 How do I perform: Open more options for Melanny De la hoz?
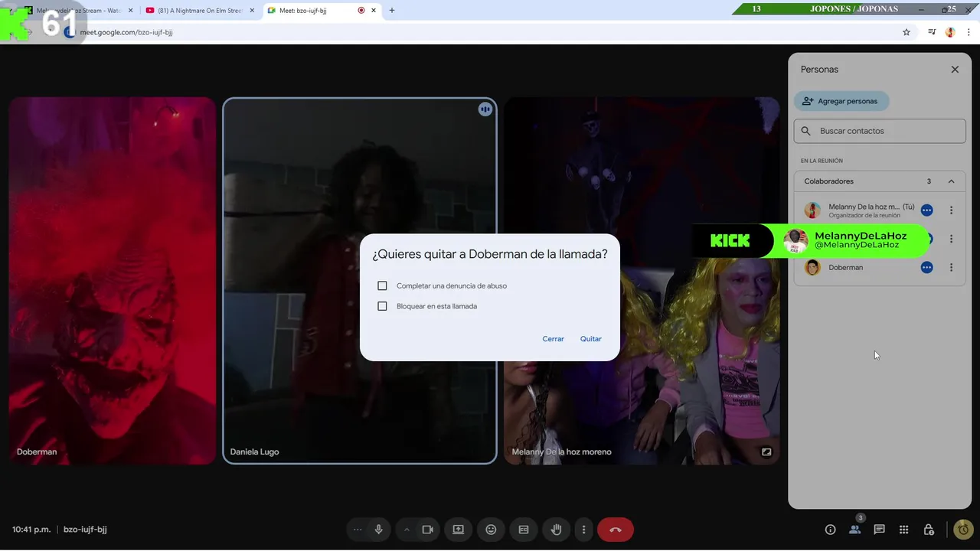tap(952, 210)
